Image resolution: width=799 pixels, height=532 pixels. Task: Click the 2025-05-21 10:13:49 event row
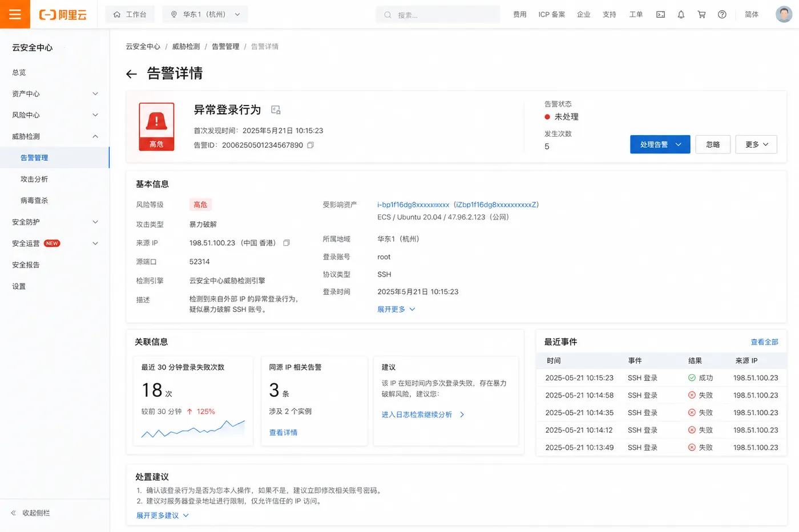[661, 448]
